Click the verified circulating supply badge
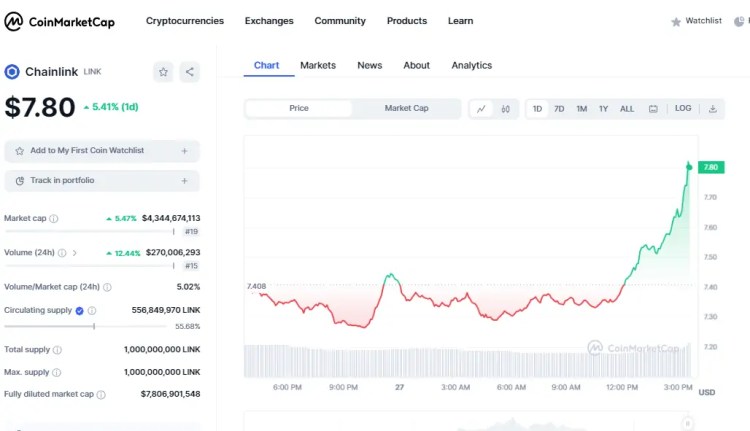Screen dimensions: 750x431 coord(79,311)
